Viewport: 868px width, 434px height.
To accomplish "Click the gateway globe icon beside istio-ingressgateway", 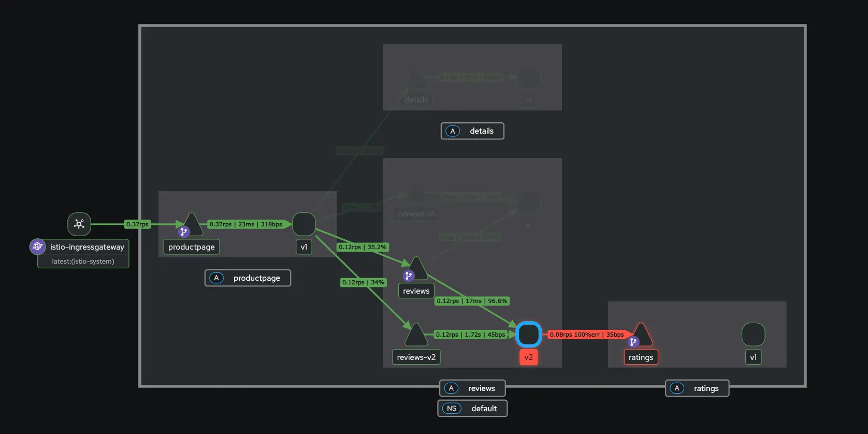I will click(38, 247).
